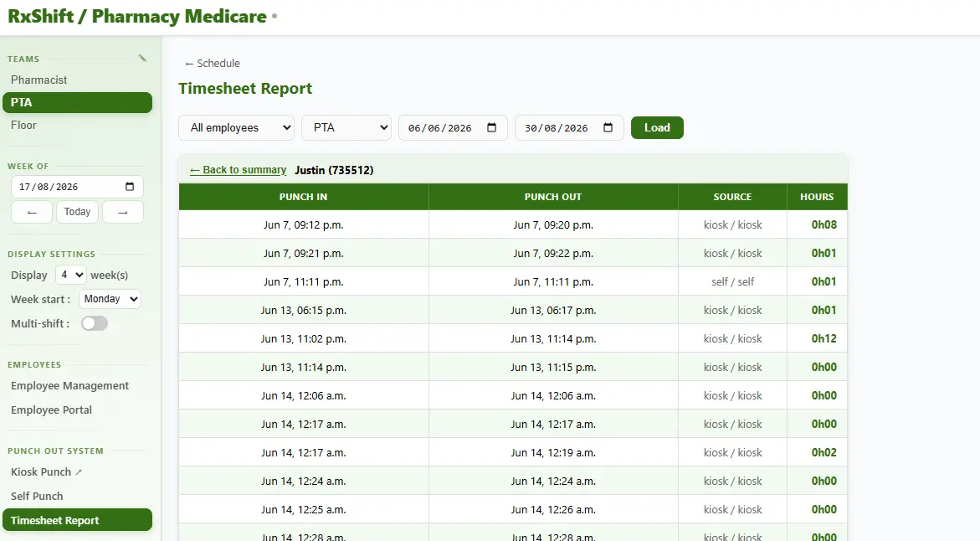This screenshot has width=980, height=541.
Task: Click the Today button
Action: click(78, 212)
